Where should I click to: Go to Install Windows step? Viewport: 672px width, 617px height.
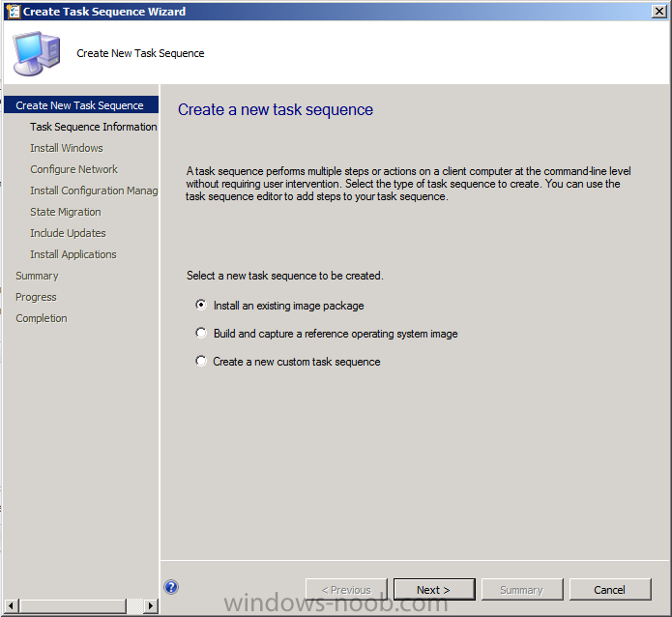point(67,148)
